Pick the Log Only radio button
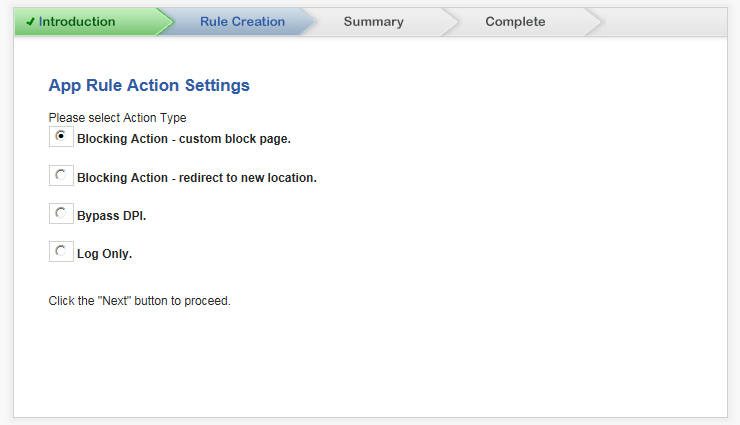The width and height of the screenshot is (740, 425). (61, 251)
